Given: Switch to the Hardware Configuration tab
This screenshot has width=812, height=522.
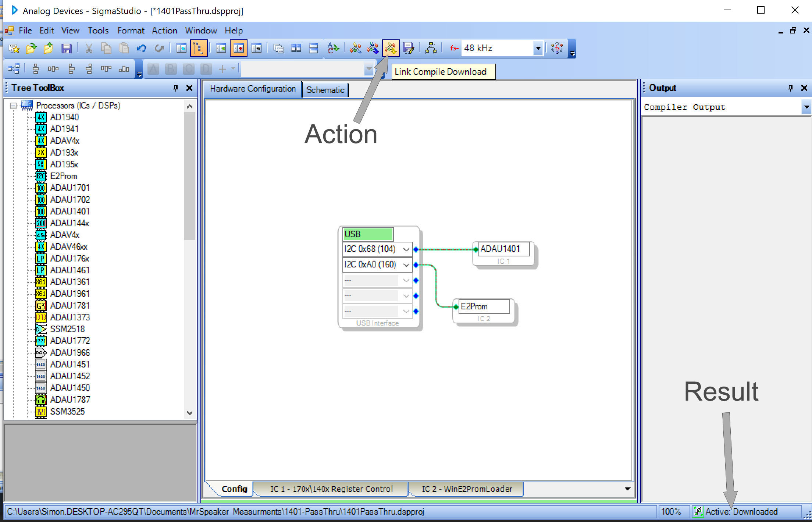Looking at the screenshot, I should [253, 89].
